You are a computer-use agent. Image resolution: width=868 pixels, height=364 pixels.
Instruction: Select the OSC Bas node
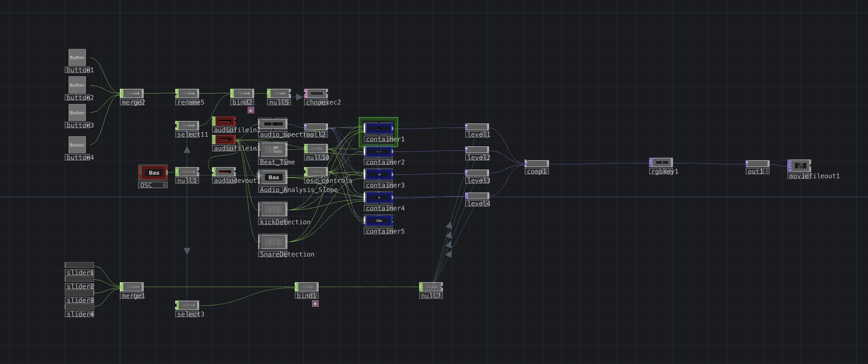(153, 173)
